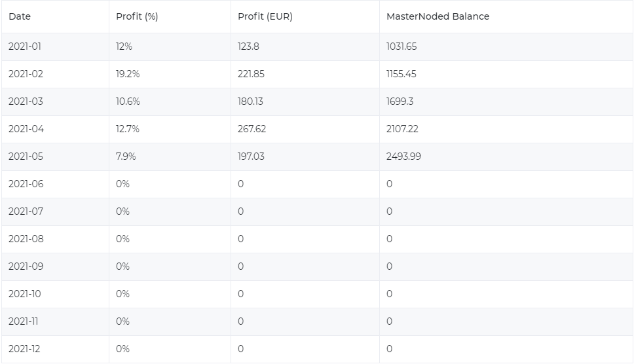
Task: Select the 12% profit cell
Action: (x=124, y=46)
